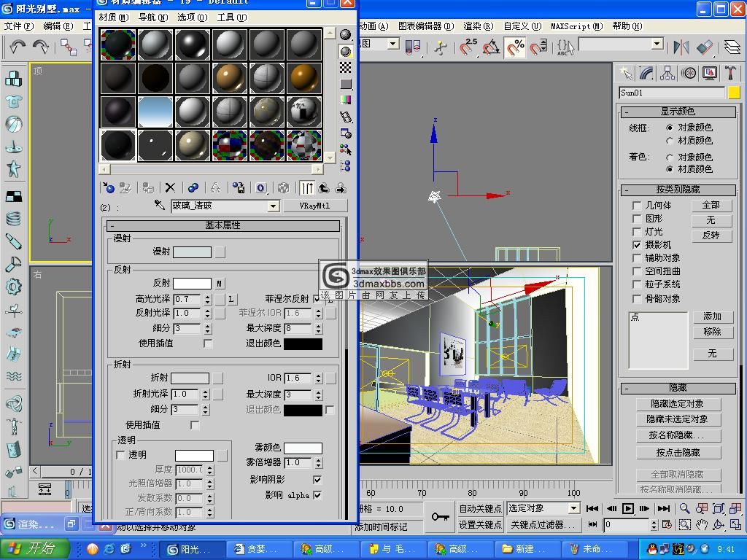Click Go to End playback button
Image resolution: width=747 pixels, height=560 pixels.
tap(663, 508)
